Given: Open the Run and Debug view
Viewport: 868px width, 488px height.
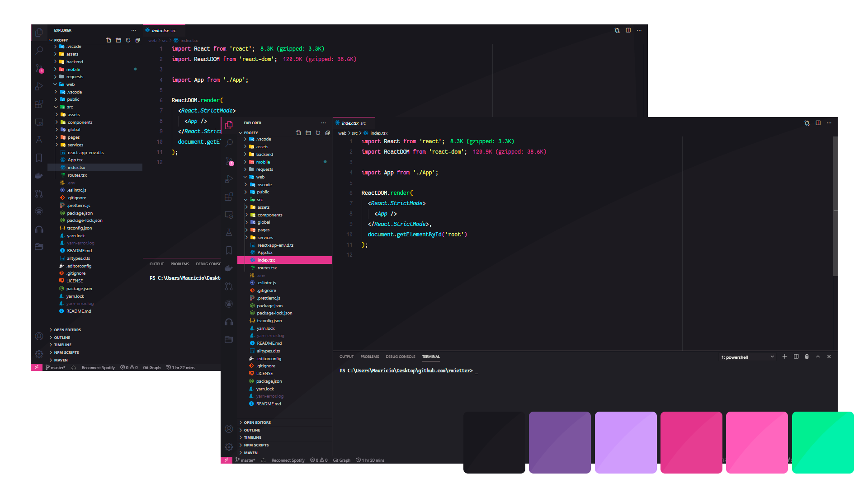Looking at the screenshot, I should tap(229, 179).
